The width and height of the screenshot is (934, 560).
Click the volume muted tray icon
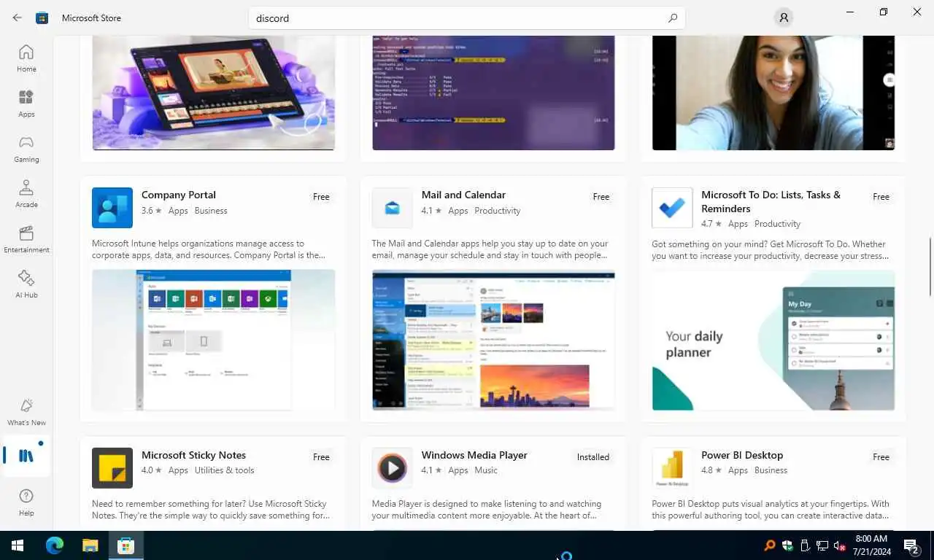point(838,545)
